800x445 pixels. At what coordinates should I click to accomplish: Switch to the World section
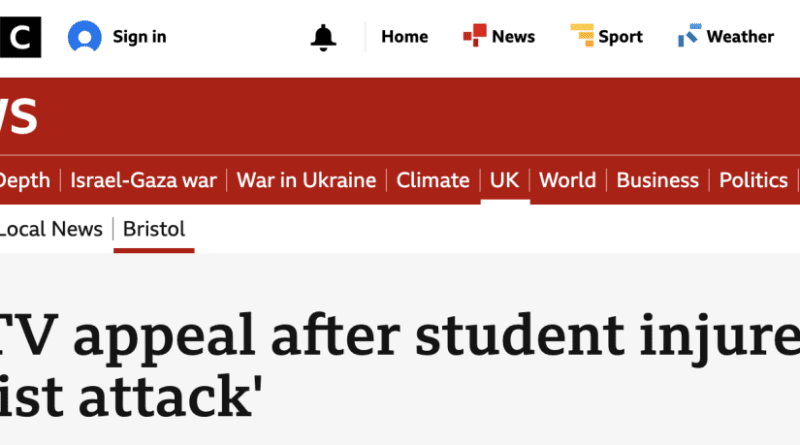567,180
